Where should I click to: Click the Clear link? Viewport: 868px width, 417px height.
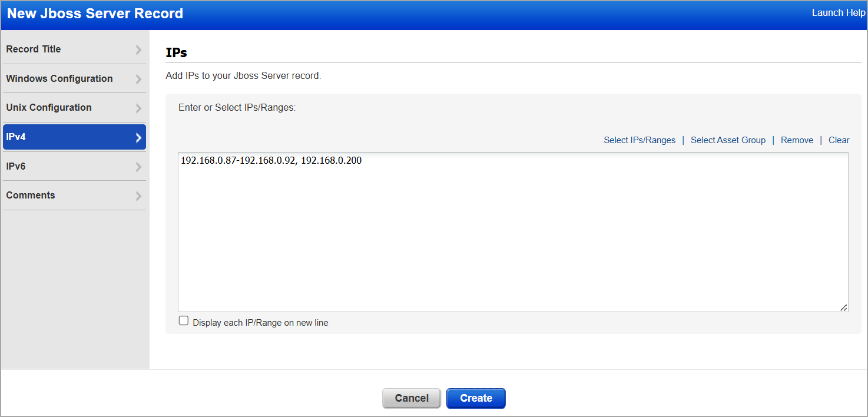coord(839,140)
